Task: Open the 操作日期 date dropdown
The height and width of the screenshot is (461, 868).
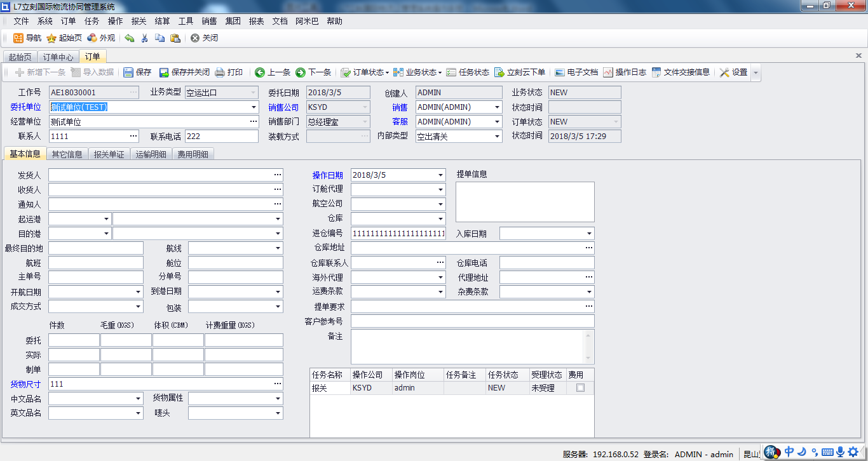Action: [441, 175]
